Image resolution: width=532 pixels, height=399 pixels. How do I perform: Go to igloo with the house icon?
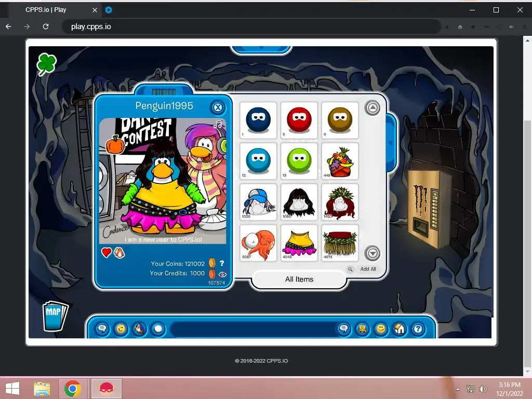coord(400,329)
